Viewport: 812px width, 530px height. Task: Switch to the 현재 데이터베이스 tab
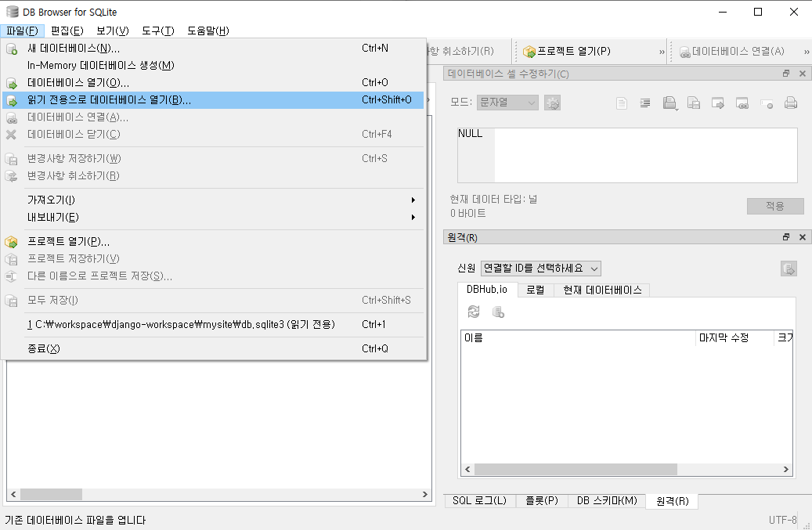click(601, 290)
